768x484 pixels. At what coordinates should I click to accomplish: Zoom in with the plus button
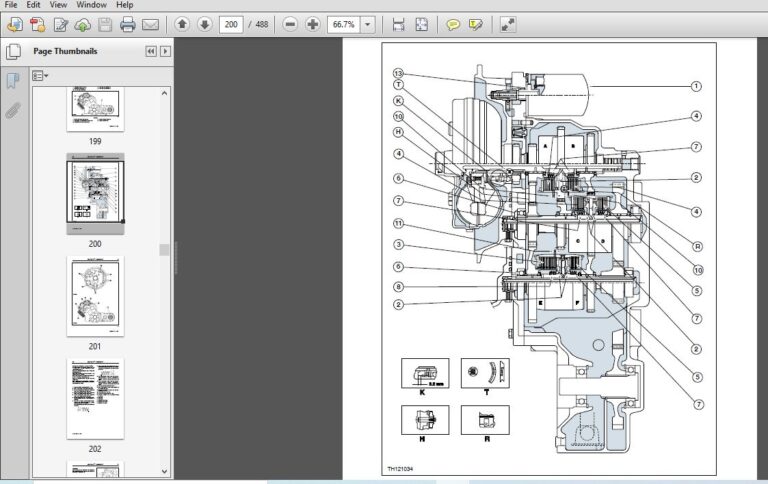[x=312, y=24]
